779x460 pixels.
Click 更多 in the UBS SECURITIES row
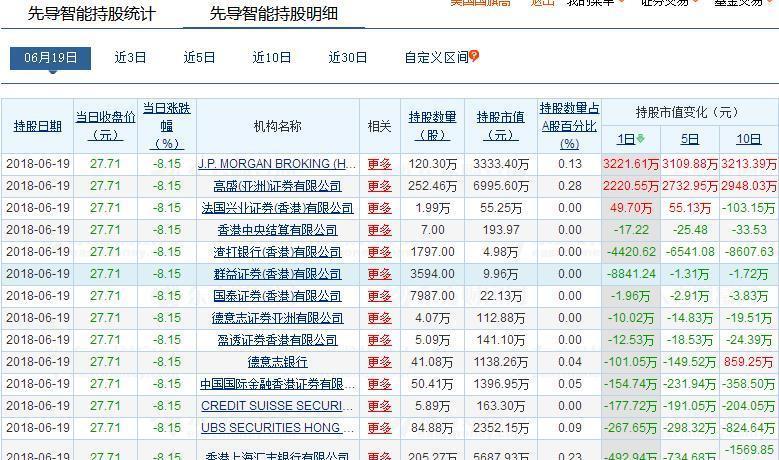tap(380, 428)
